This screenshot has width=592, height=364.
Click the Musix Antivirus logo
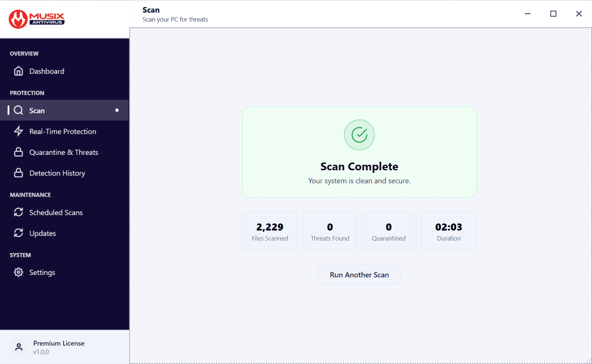[36, 19]
